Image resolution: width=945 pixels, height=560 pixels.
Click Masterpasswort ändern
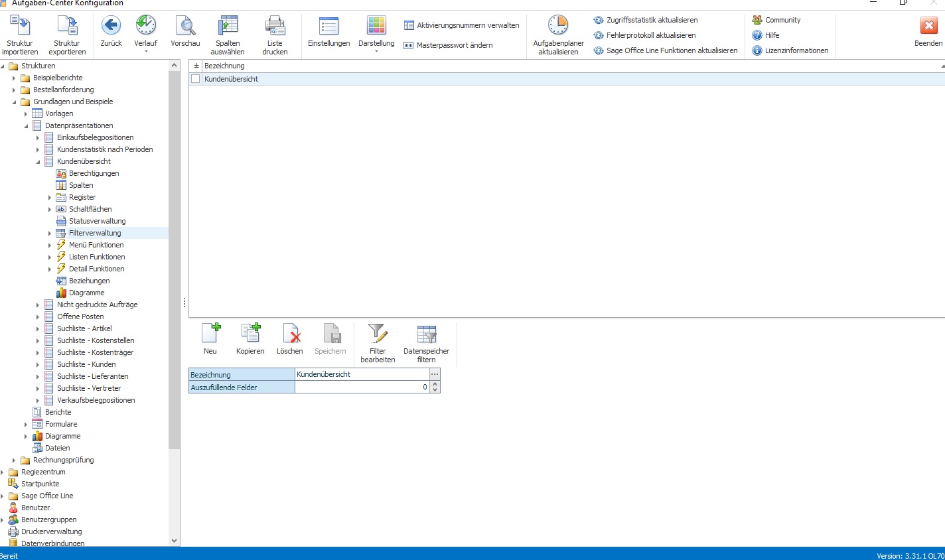pyautogui.click(x=449, y=45)
